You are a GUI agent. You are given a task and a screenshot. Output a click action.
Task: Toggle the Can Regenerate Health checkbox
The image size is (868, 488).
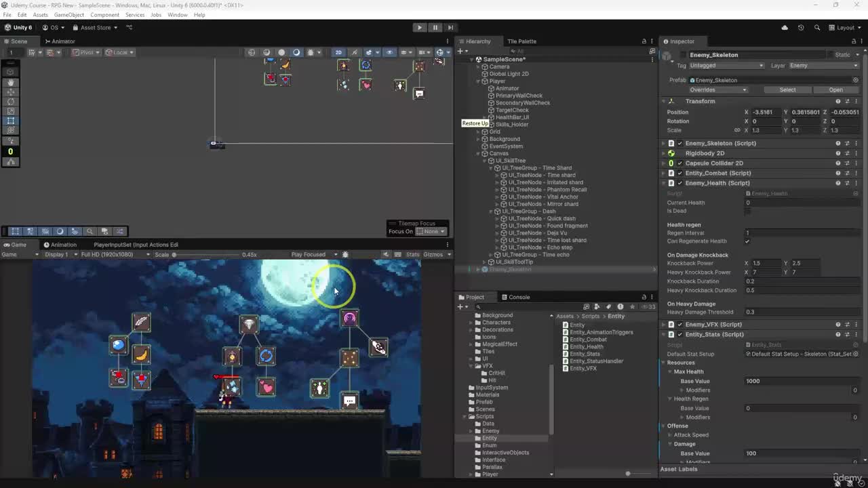(x=747, y=241)
